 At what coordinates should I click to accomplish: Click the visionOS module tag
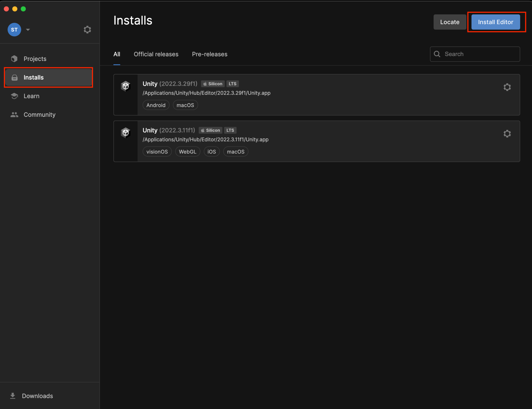tap(157, 152)
